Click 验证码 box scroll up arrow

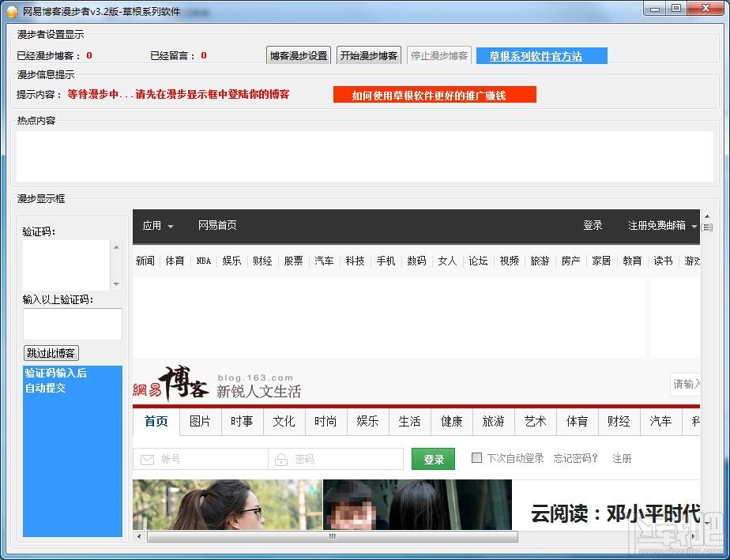click(x=116, y=247)
